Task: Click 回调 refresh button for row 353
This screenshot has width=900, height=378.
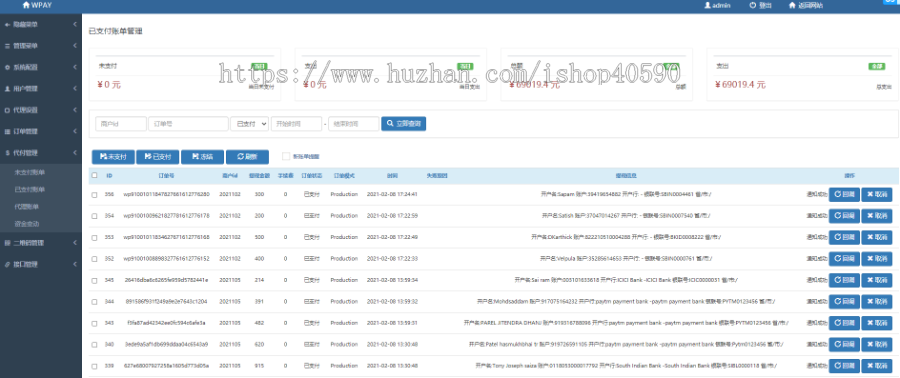Action: click(x=844, y=237)
